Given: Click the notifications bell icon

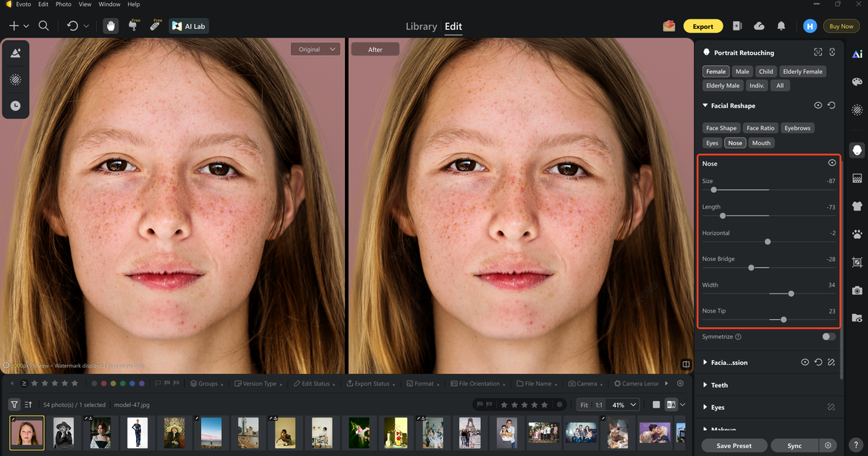Looking at the screenshot, I should (x=781, y=26).
